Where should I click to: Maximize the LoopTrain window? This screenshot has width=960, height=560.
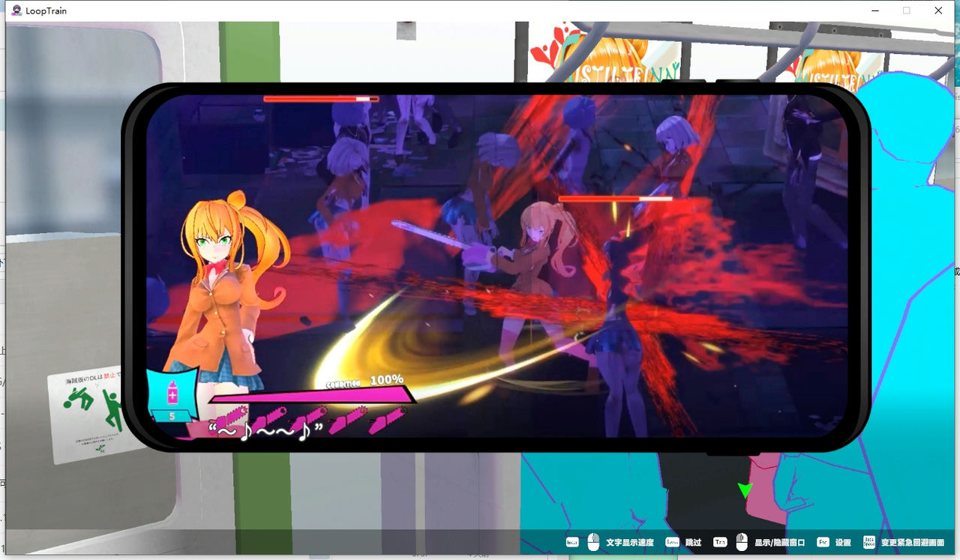(x=906, y=10)
